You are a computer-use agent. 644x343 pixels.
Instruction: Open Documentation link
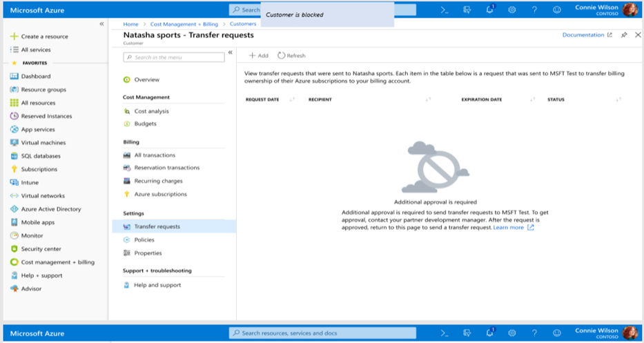pos(587,35)
